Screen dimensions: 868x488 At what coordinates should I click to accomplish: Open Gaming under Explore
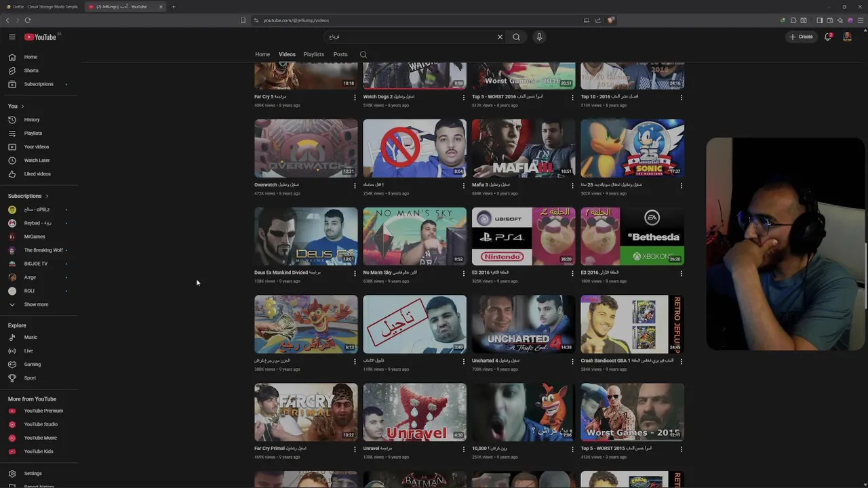coord(33,364)
